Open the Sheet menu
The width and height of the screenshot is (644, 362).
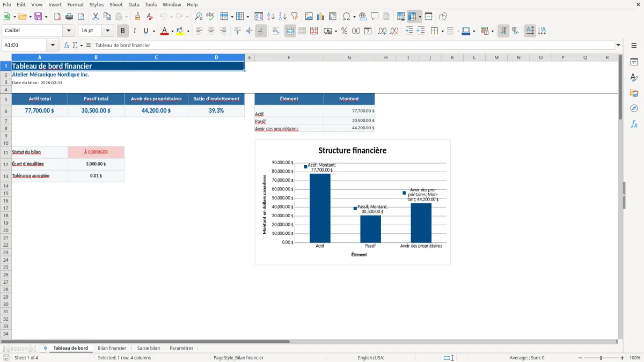[x=116, y=4]
